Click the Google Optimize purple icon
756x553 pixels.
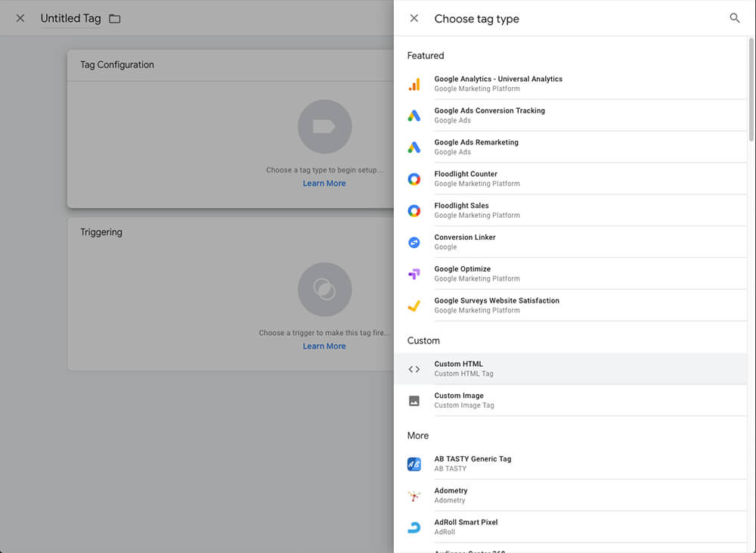coord(414,274)
